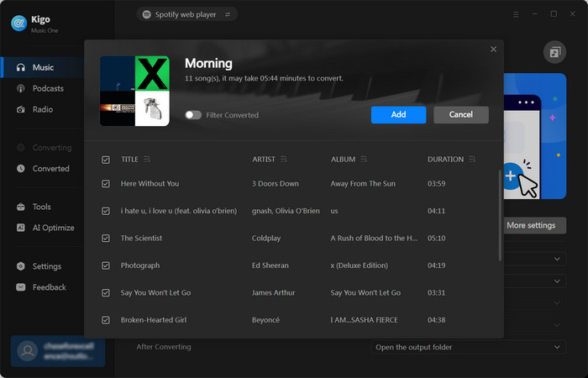This screenshot has height=378, width=588.
Task: Select album x (Deluxe Edition)
Action: tap(360, 265)
